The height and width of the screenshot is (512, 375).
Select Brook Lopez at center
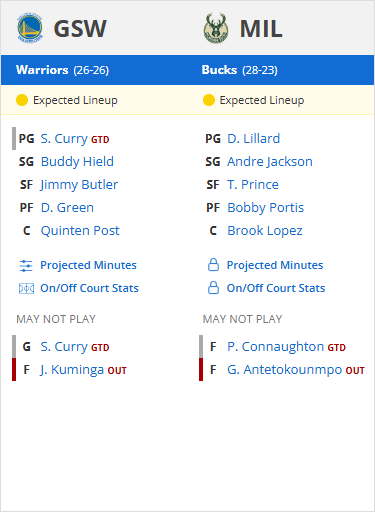coord(265,231)
